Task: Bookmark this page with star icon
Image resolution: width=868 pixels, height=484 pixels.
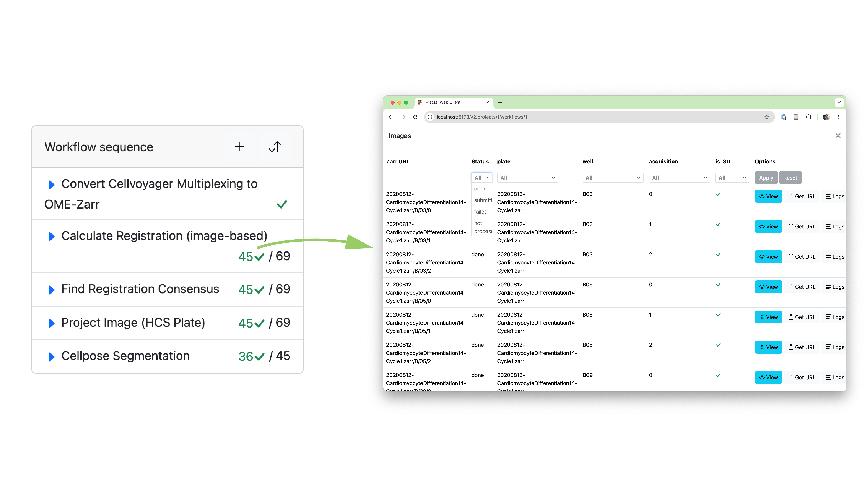Action: click(x=767, y=117)
